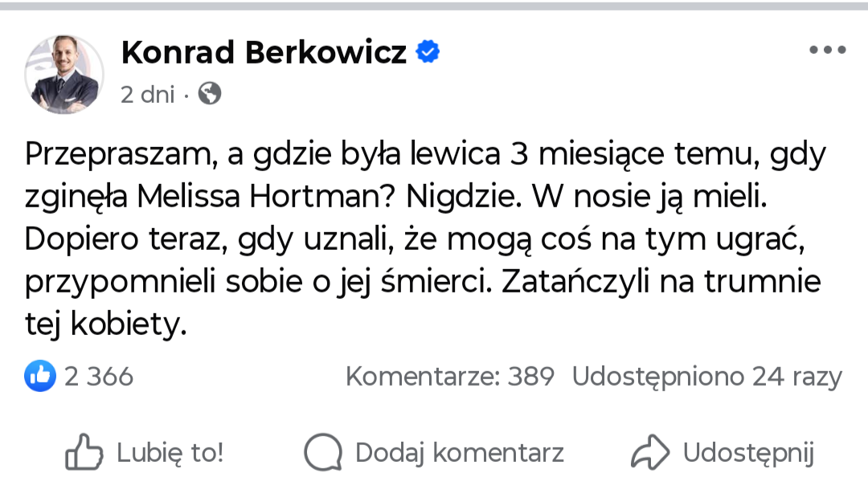Click the speech bubble comment icon
Screen dimensions: 868x490
pyautogui.click(x=323, y=452)
